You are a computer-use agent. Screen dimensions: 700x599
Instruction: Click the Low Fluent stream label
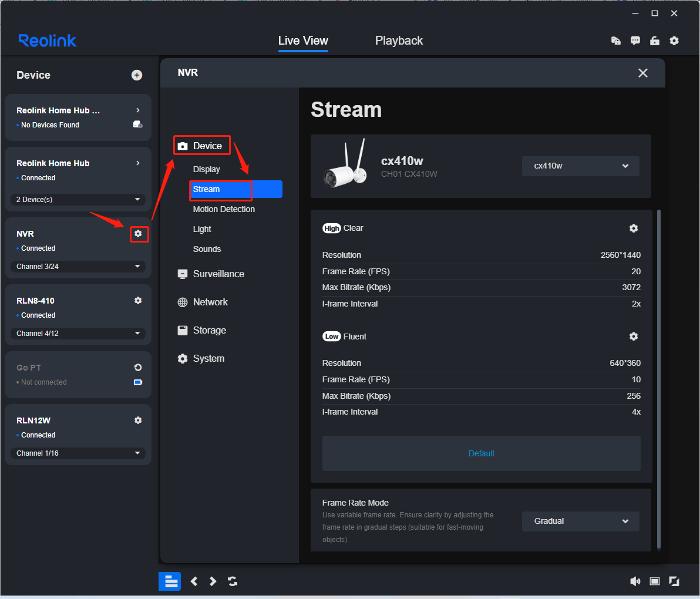click(x=344, y=336)
